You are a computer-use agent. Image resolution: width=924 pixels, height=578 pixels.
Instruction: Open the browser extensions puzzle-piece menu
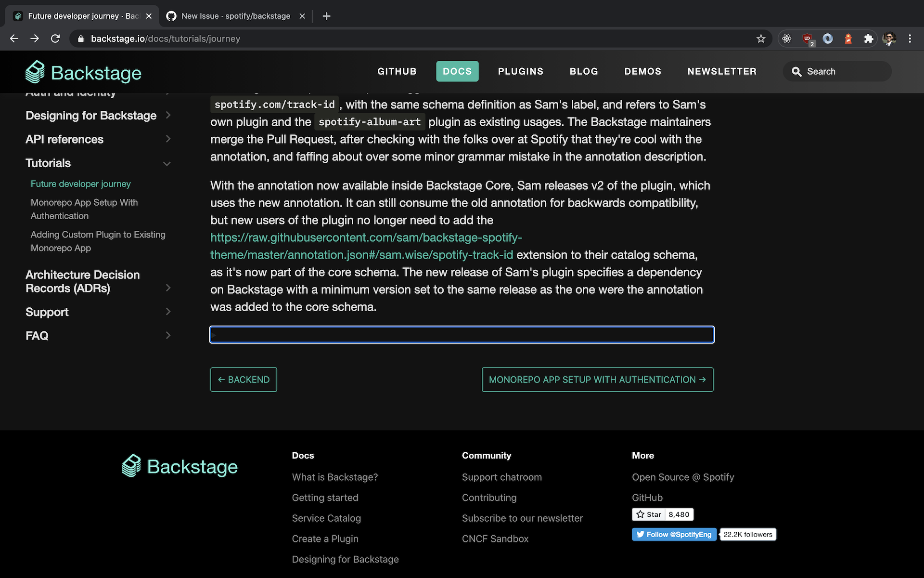coord(869,39)
